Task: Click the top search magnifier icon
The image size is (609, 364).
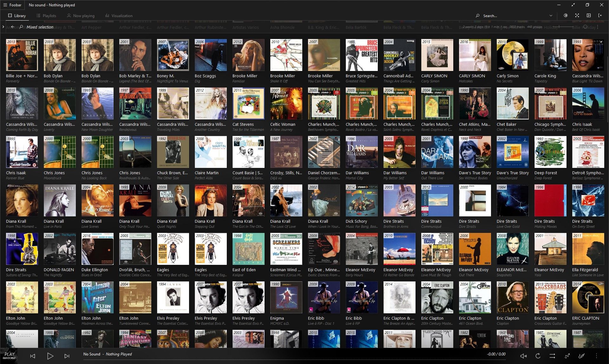Action: (478, 16)
